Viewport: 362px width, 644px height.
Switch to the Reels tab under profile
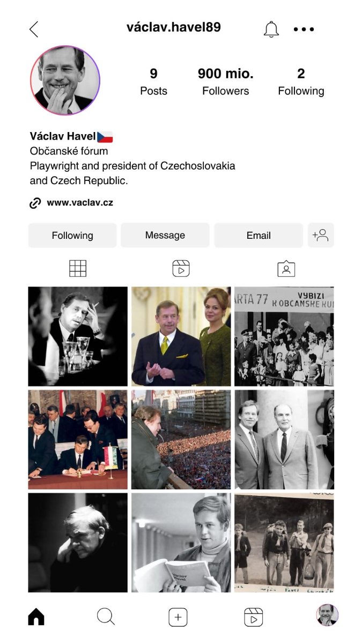pyautogui.click(x=181, y=268)
